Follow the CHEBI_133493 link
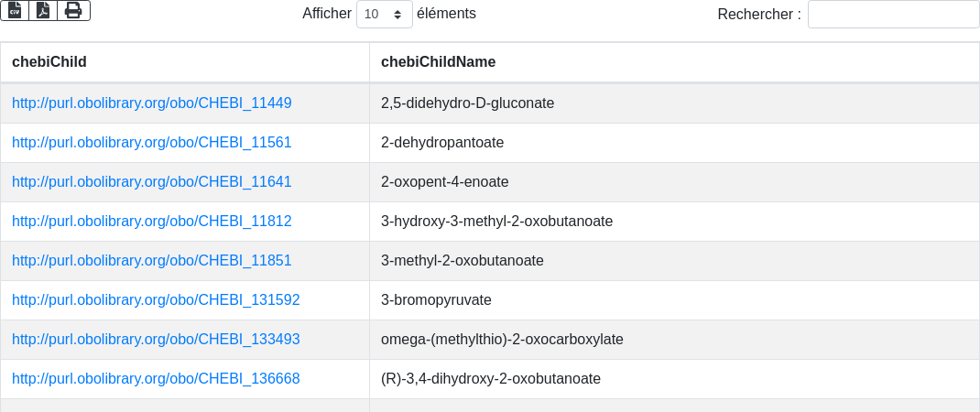 click(156, 340)
